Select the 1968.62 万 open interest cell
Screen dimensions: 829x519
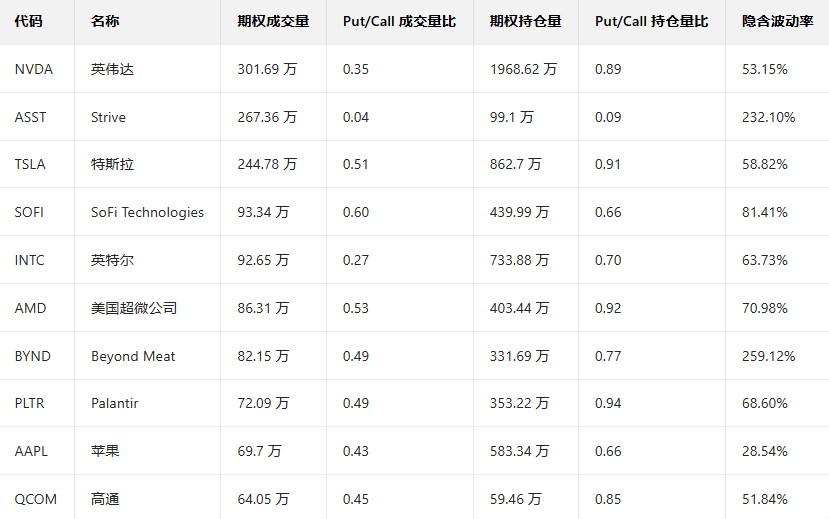(x=524, y=69)
